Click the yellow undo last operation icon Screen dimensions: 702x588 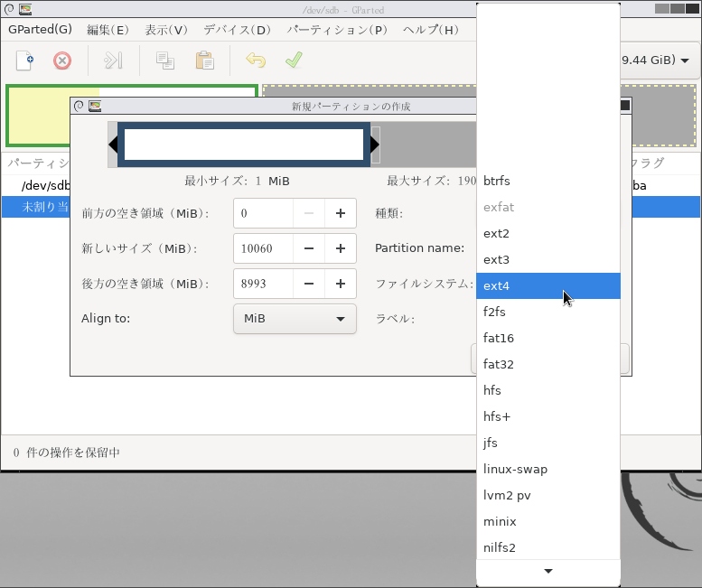(256, 60)
